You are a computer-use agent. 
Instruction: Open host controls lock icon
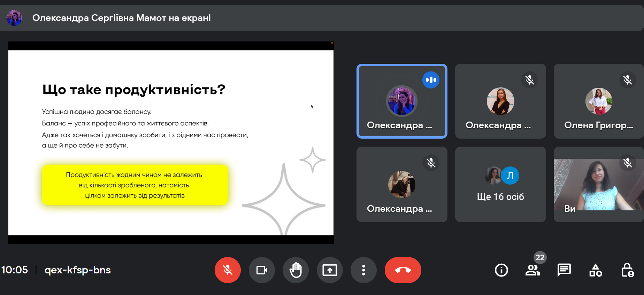coord(627,270)
